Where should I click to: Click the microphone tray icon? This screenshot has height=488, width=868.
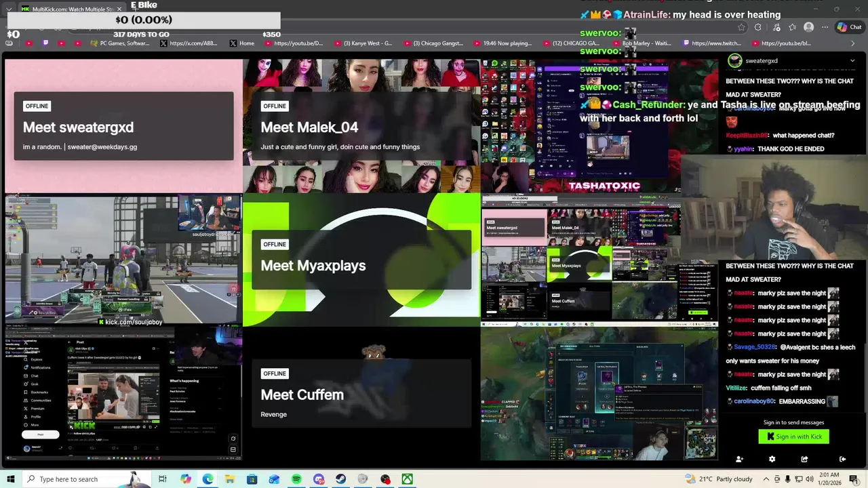pyautogui.click(x=787, y=479)
